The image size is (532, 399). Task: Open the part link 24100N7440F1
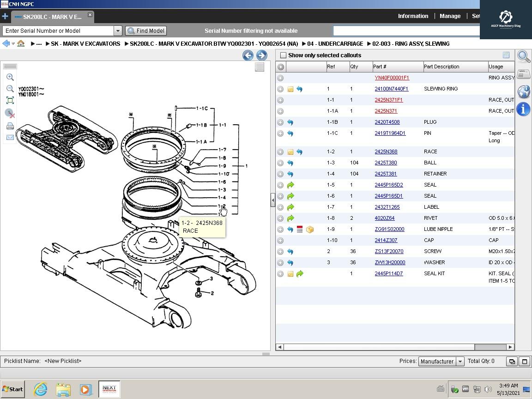click(x=391, y=89)
